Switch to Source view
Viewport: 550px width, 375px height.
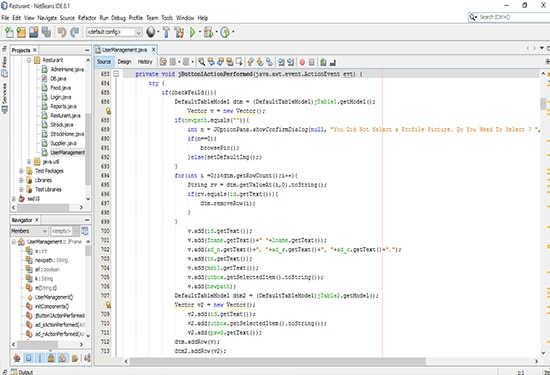click(x=104, y=62)
